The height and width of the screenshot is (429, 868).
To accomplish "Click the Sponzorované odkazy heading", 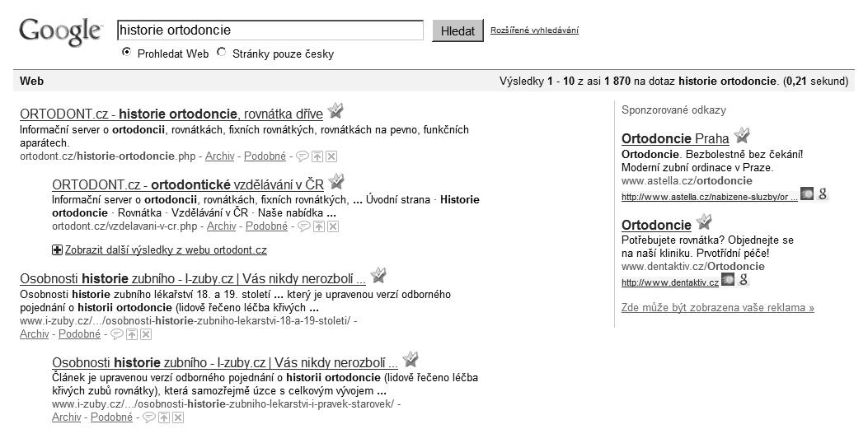I will (x=673, y=110).
